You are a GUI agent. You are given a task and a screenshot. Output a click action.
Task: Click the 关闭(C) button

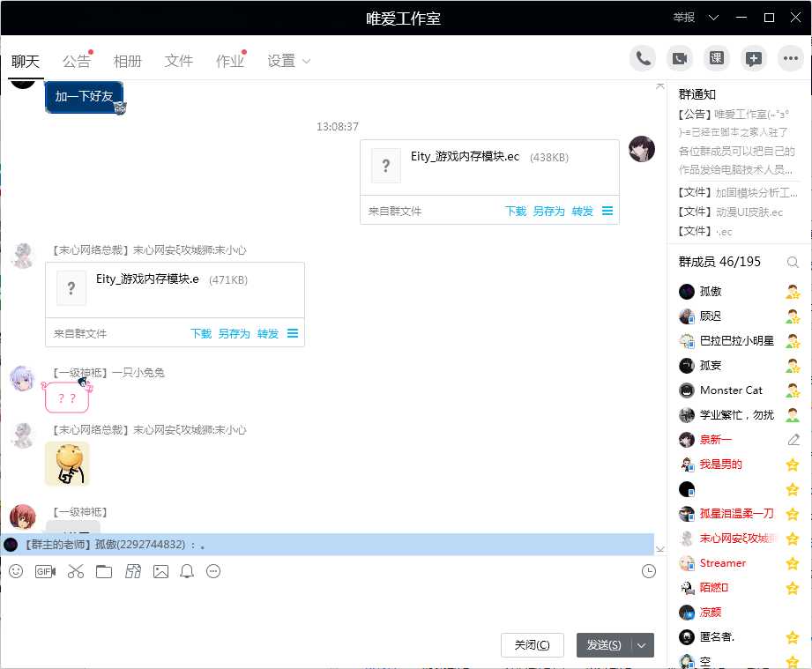point(532,645)
